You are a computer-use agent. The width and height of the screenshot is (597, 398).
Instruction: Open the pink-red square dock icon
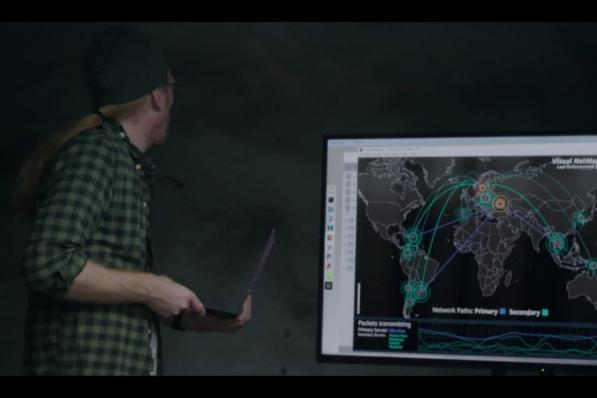pyautogui.click(x=330, y=237)
